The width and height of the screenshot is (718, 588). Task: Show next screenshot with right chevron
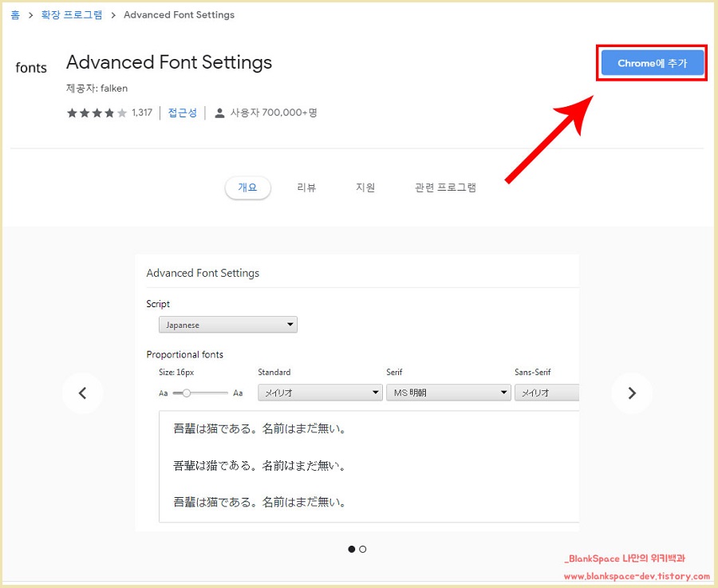[632, 393]
